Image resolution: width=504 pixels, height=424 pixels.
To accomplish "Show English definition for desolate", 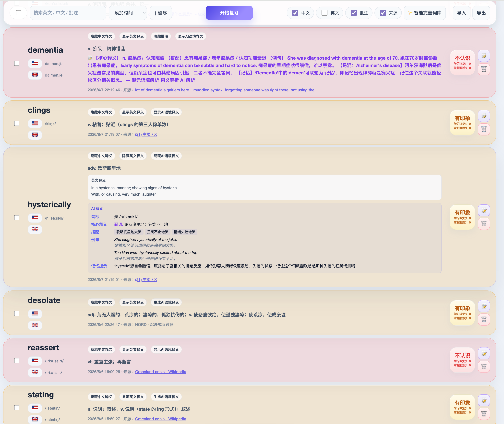I will (133, 302).
